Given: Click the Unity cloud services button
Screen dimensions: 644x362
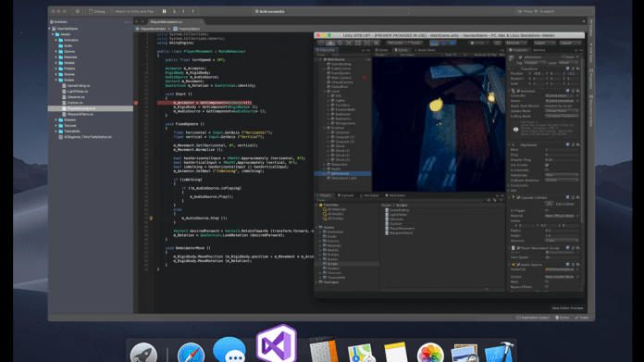Looking at the screenshot, I should click(498, 43).
